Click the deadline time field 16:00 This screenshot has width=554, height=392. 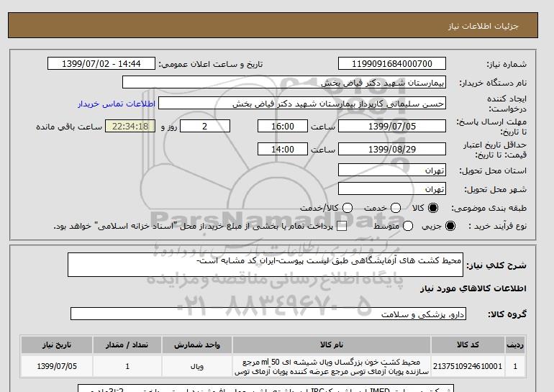[x=283, y=126]
